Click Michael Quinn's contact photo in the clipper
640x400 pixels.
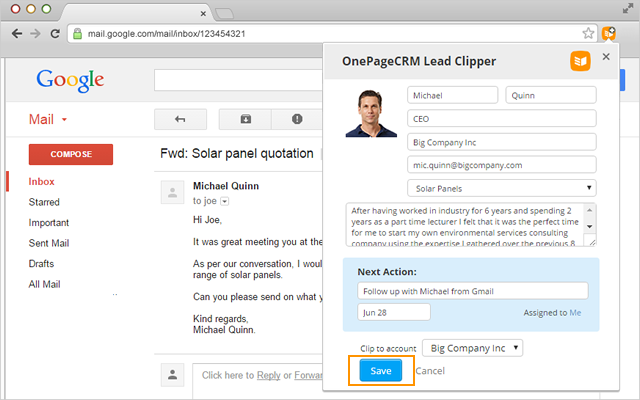point(371,113)
